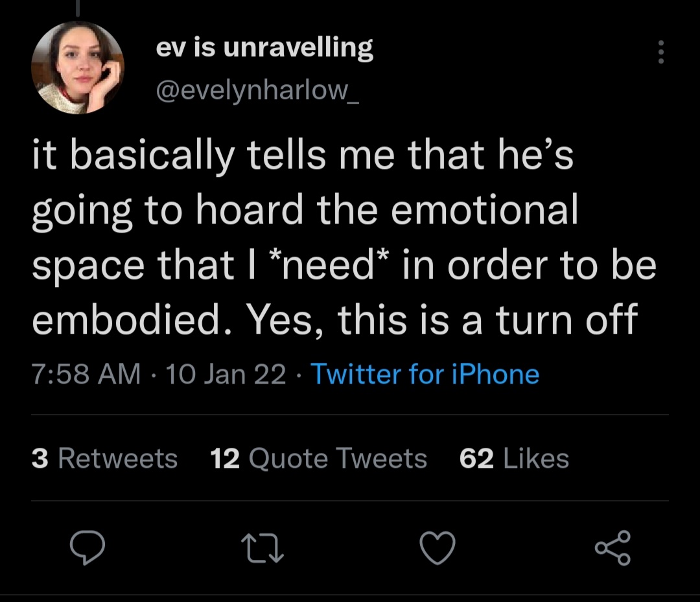The height and width of the screenshot is (602, 700).
Task: Open the share icon options
Action: pos(612,548)
